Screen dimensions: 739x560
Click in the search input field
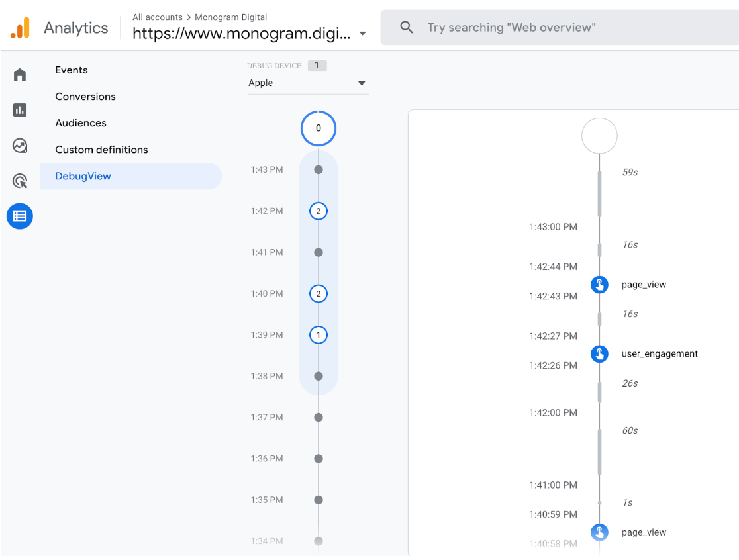[563, 28]
